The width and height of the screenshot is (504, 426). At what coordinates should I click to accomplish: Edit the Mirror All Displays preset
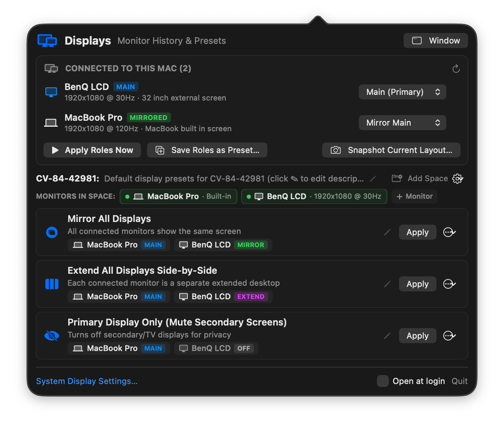point(387,232)
